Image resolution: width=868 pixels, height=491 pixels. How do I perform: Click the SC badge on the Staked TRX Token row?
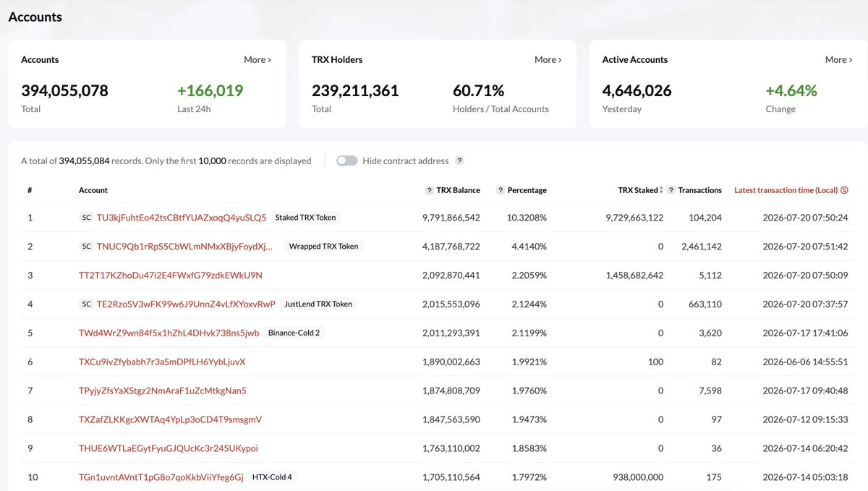click(x=86, y=218)
